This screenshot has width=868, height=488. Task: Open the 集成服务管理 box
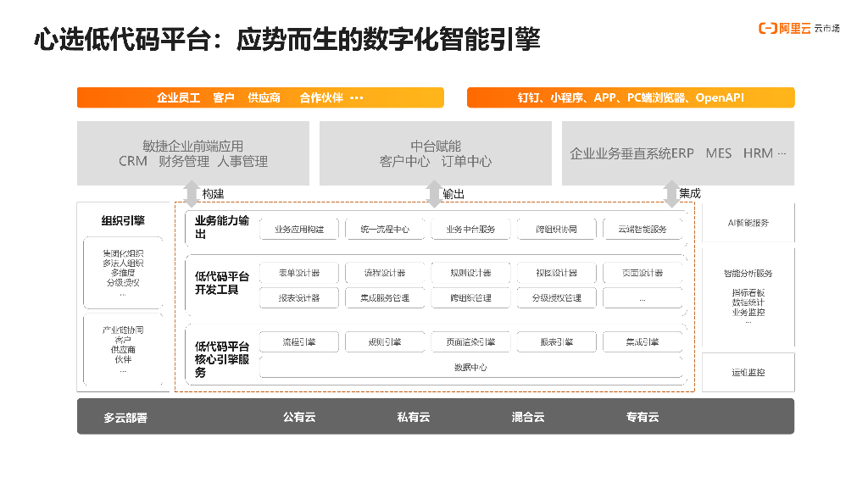tap(385, 298)
